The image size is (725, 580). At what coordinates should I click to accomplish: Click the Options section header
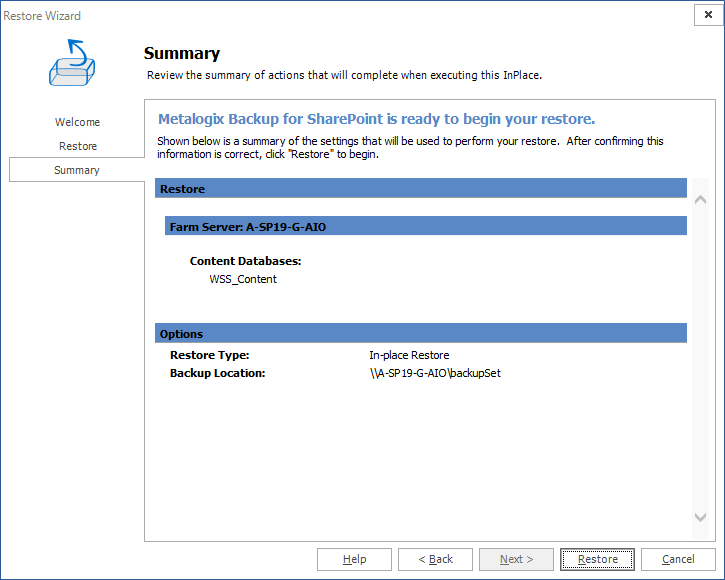click(420, 334)
